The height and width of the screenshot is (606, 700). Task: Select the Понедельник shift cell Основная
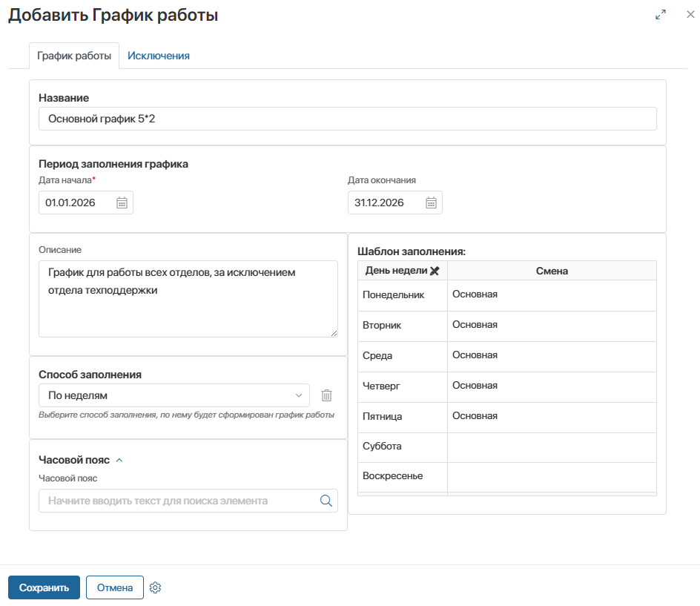click(x=552, y=295)
